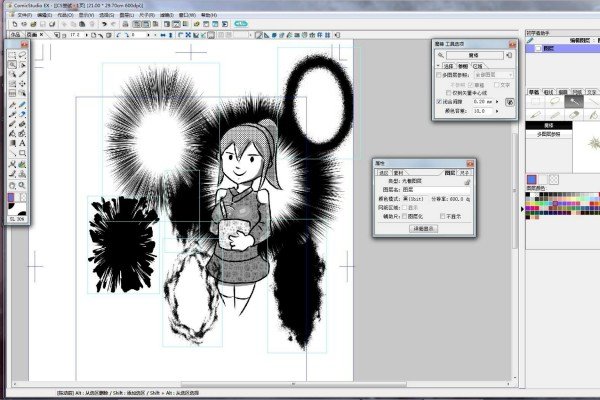Toggle the close gap checkbox
The image size is (600, 400).
pos(438,101)
